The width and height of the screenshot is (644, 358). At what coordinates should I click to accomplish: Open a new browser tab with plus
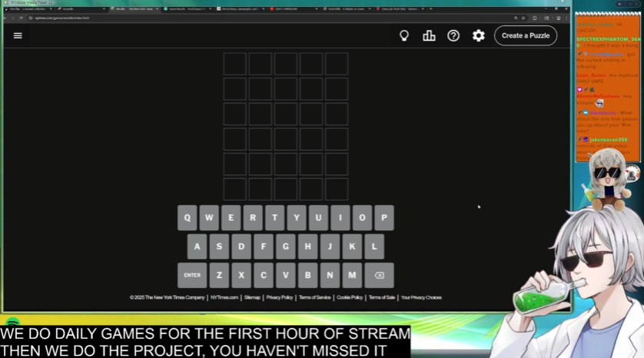point(430,8)
